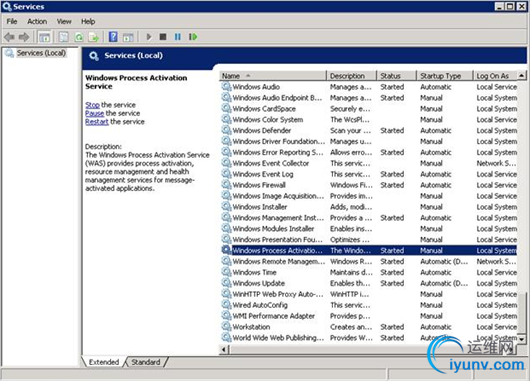
Task: Select the Windows Image Acquisition service
Action: [369, 196]
